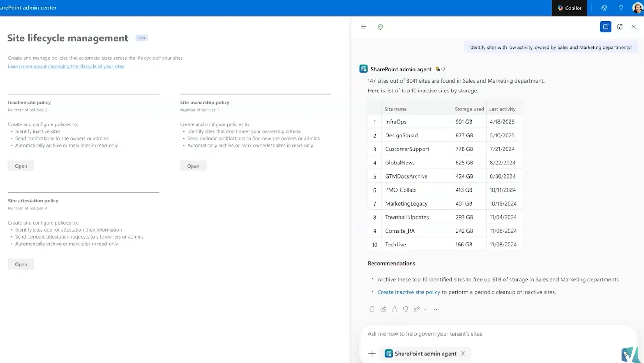The image size is (644, 363).
Task: Click the help question mark icon
Action: click(x=621, y=8)
